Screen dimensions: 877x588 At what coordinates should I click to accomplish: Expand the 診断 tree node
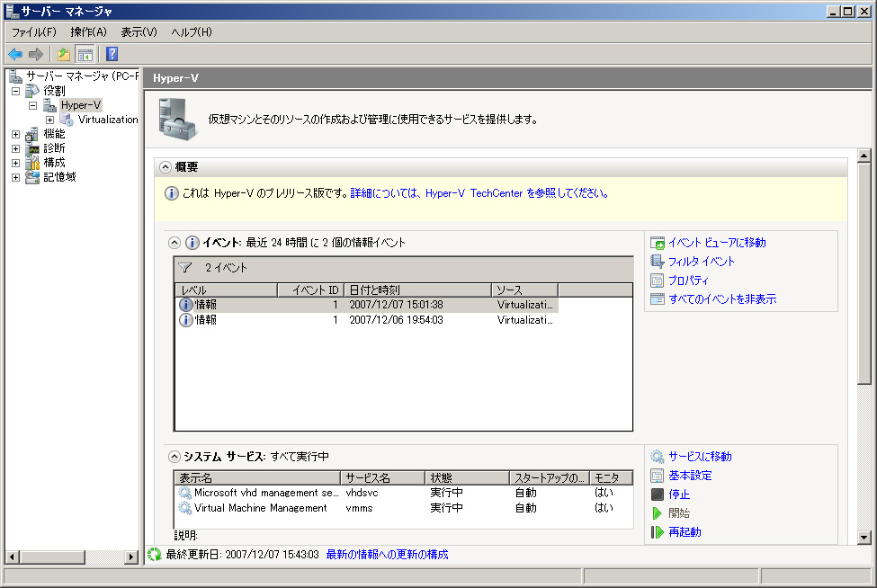coord(15,148)
